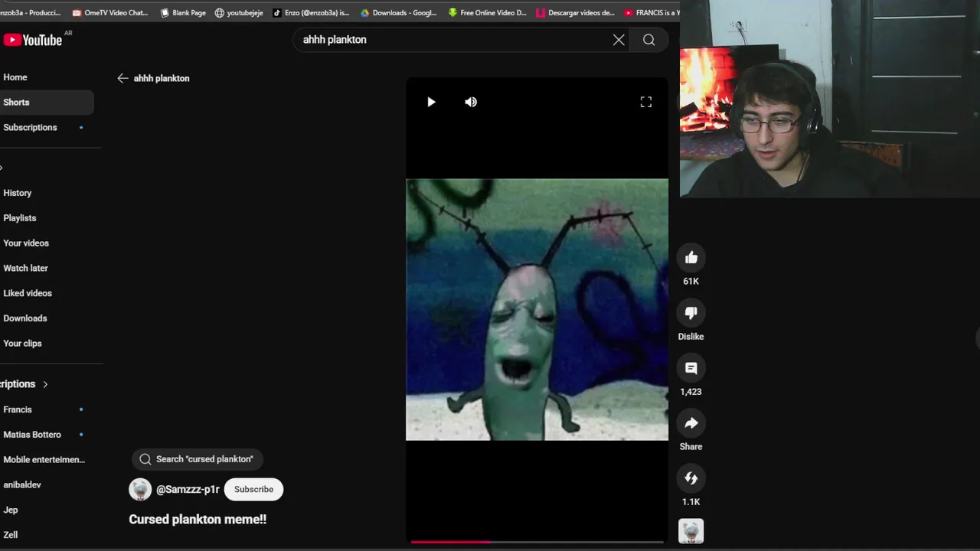Click the plankton video frame
The height and width of the screenshot is (551, 980).
(x=537, y=309)
